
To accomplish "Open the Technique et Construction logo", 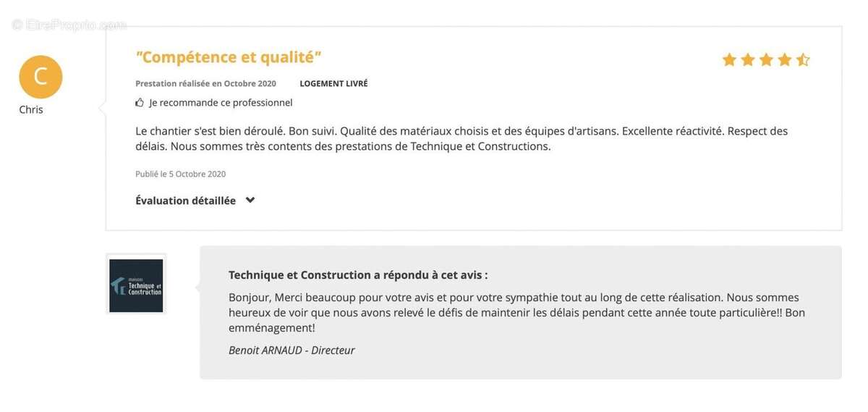I will point(136,285).
